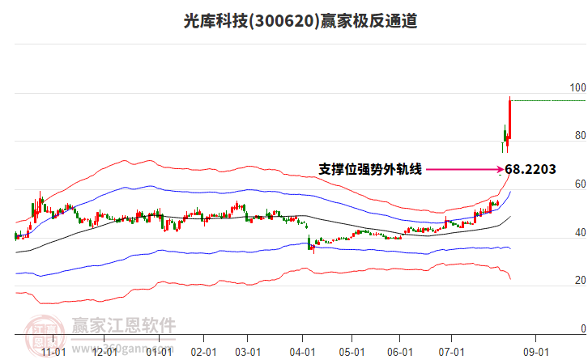Viewport: 588px width, 364px height.
Task: Click the x-axis date 07-01
Action: click(x=451, y=352)
